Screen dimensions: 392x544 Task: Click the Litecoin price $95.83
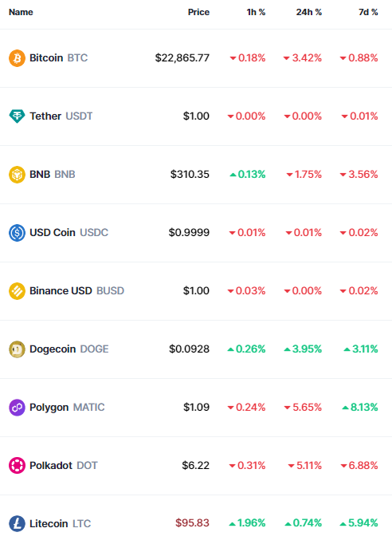pos(192,522)
